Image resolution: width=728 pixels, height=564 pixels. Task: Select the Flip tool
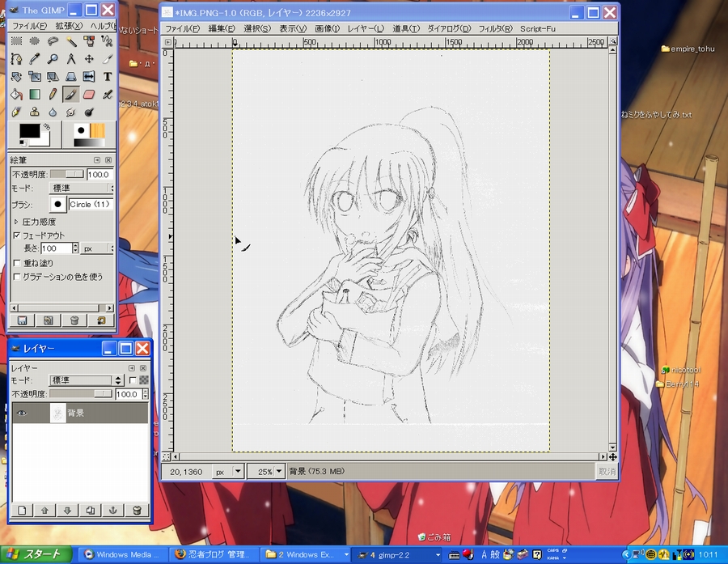(x=89, y=77)
